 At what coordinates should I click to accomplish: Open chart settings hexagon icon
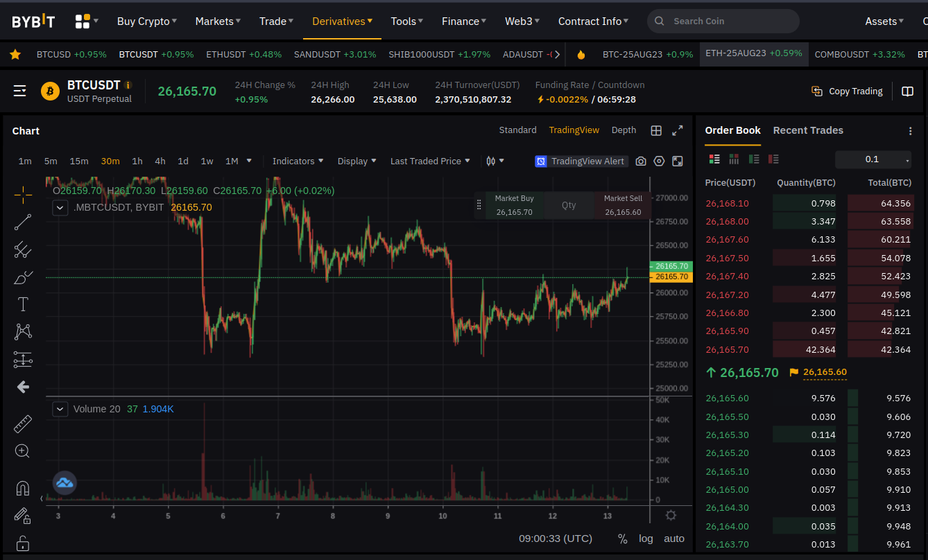[x=659, y=161]
